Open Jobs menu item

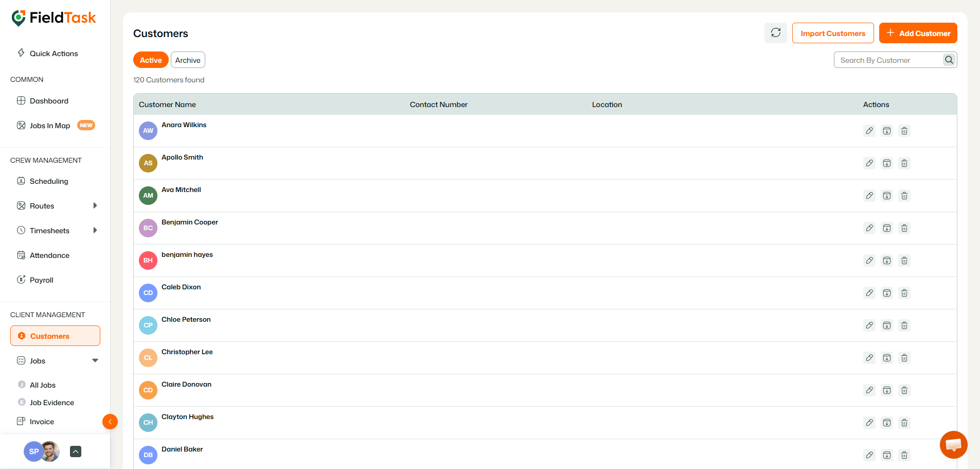[x=38, y=361]
